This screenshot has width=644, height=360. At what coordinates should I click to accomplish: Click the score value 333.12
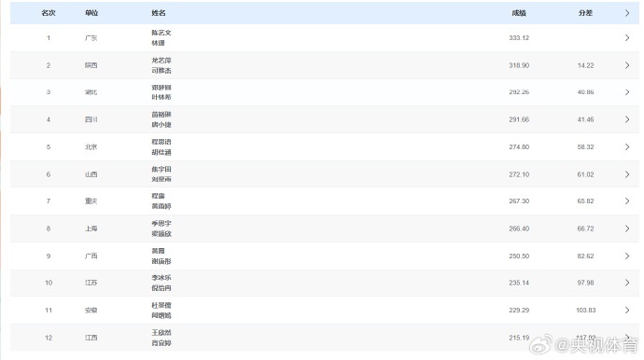(x=519, y=37)
